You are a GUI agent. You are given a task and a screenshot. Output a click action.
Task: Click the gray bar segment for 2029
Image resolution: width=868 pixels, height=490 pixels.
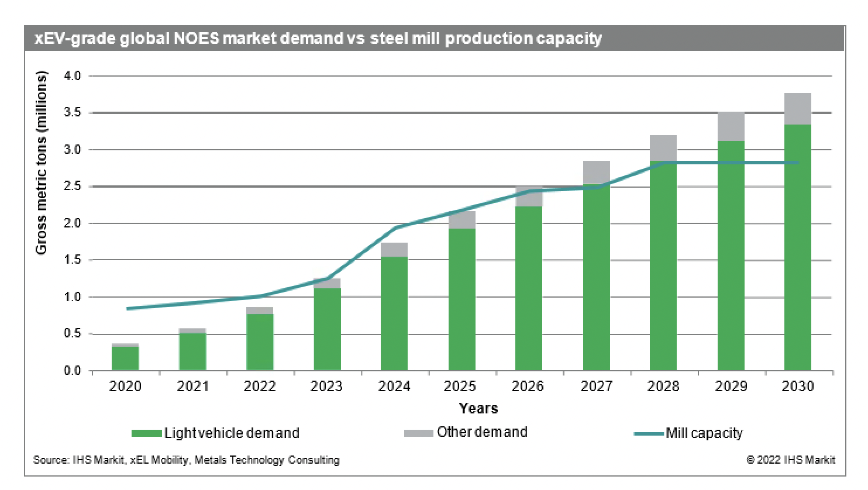[731, 126]
